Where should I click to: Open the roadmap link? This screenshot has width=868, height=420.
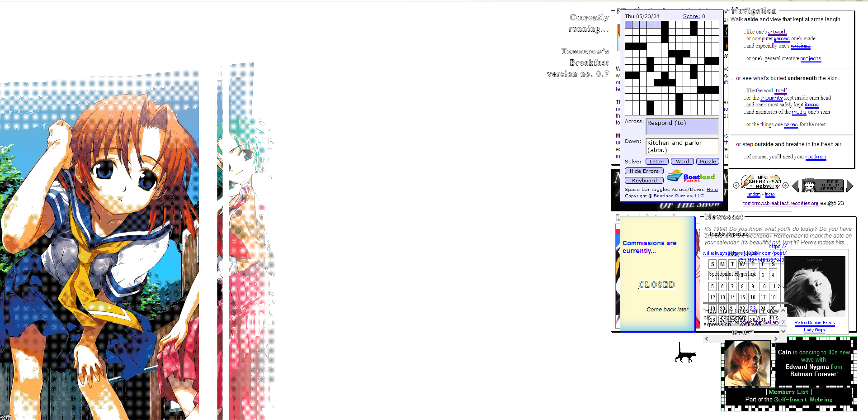coord(816,157)
